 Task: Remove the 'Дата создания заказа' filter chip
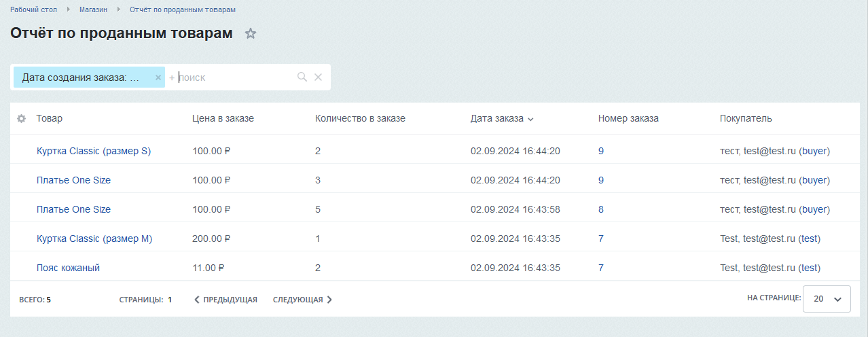click(x=158, y=77)
